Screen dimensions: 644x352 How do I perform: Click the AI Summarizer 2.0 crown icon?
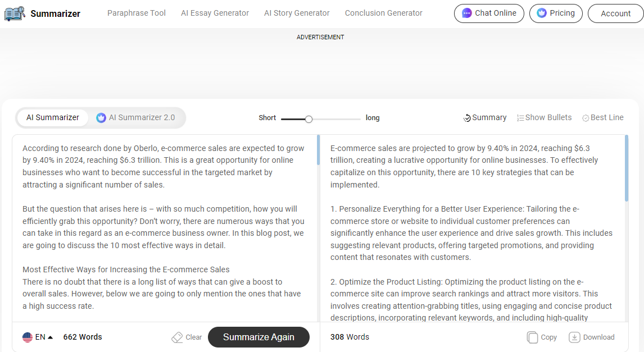[101, 118]
